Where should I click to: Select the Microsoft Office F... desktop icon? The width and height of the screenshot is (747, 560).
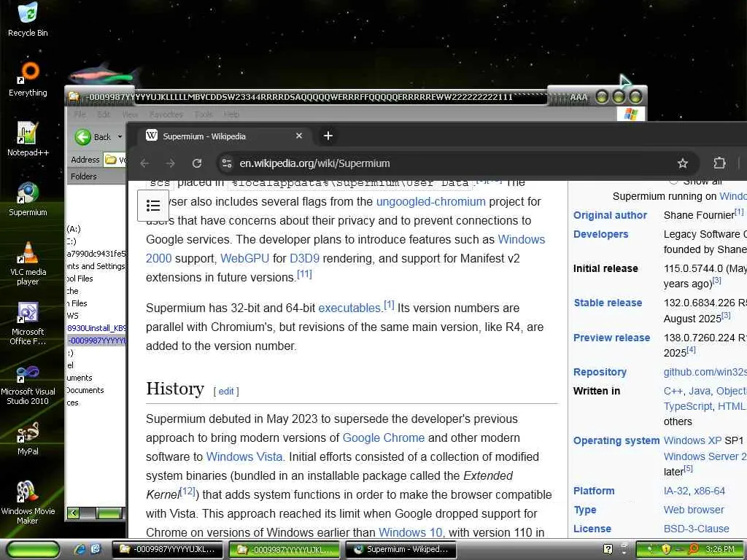click(28, 323)
